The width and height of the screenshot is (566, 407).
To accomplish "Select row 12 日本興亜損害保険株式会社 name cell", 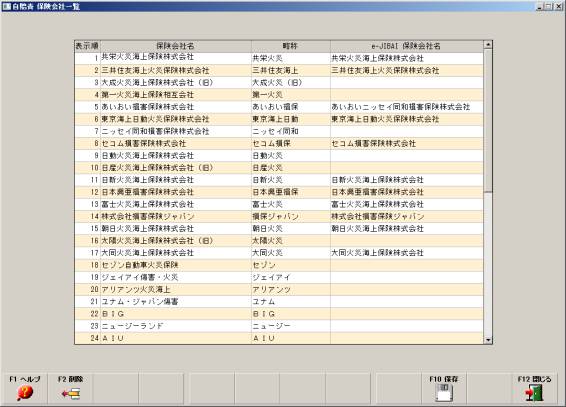I will pos(175,192).
